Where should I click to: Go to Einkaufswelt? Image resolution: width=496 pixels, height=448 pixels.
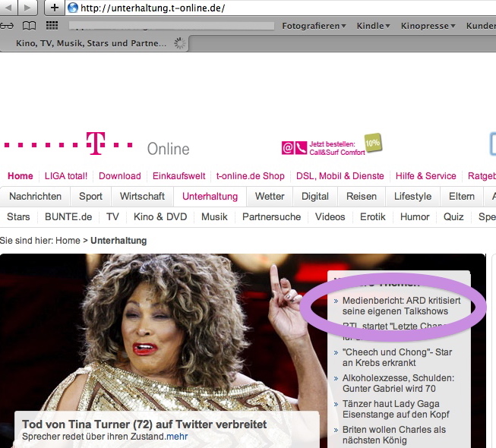pyautogui.click(x=178, y=176)
